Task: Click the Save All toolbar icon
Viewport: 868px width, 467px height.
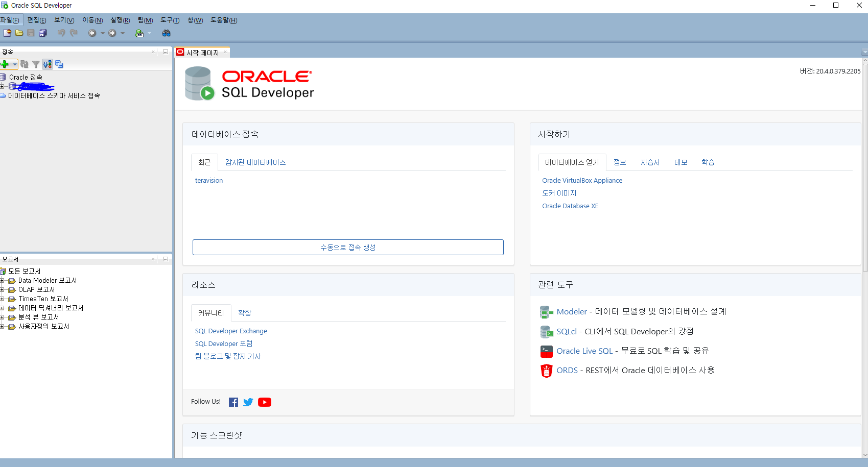Action: 43,33
